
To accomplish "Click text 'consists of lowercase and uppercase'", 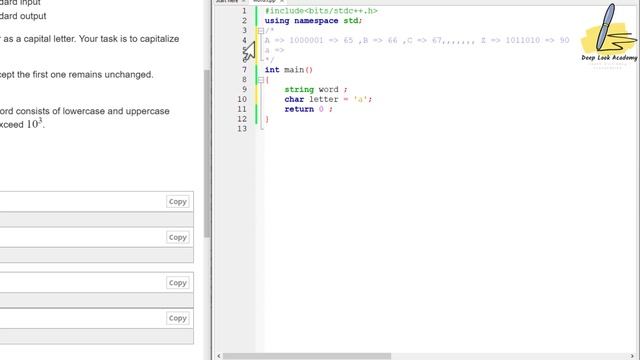I will [93, 111].
